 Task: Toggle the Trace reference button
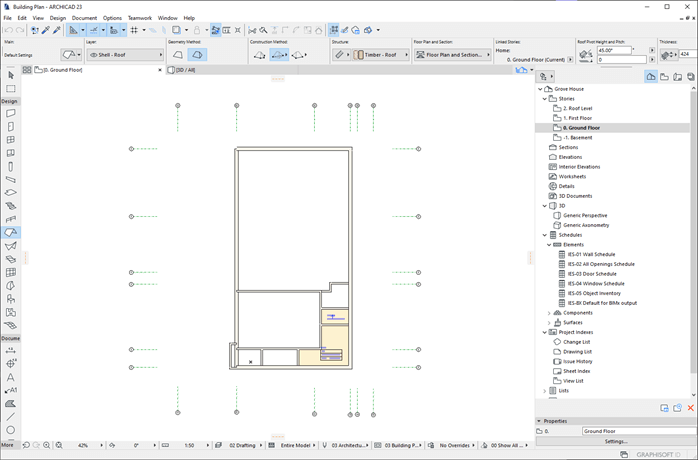pyautogui.click(x=176, y=30)
